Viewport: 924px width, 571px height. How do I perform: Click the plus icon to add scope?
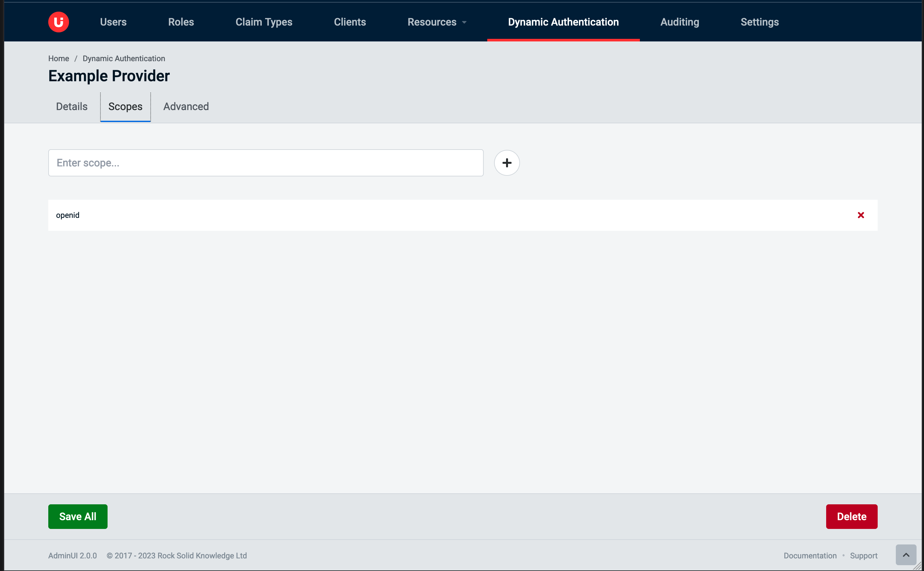click(x=506, y=163)
